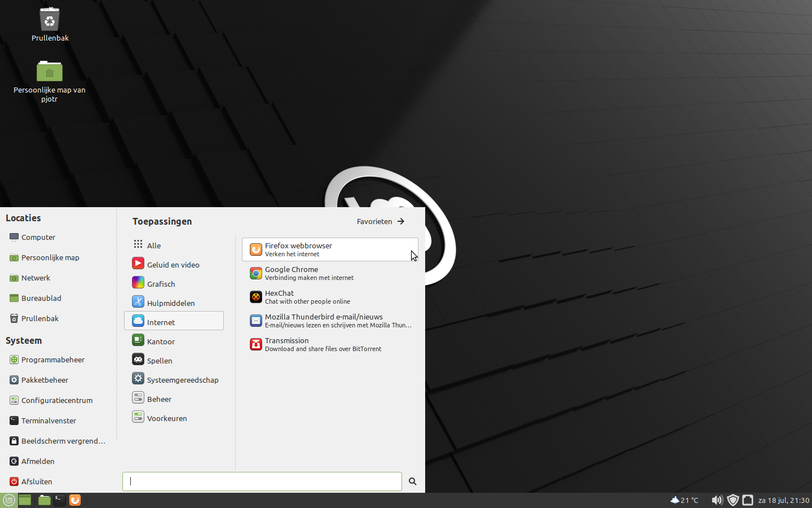Open Programmabeheer from the Systeem sidebar

pyautogui.click(x=53, y=360)
